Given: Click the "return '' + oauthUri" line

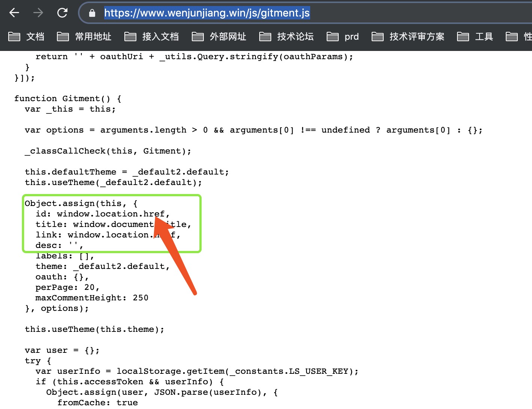Looking at the screenshot, I should 194,57.
